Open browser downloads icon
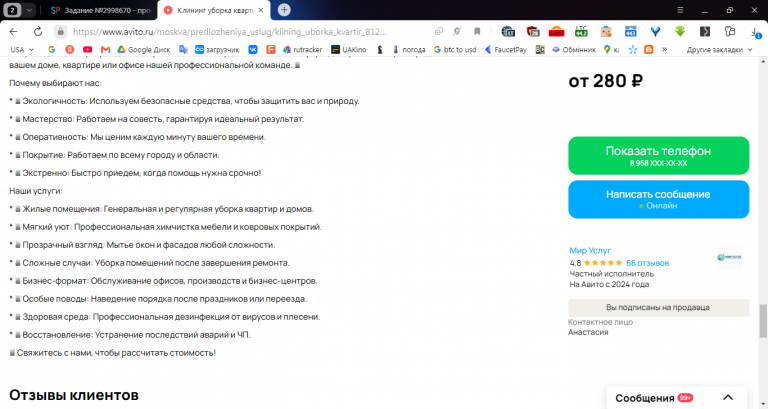The height and width of the screenshot is (409, 768). (x=755, y=32)
